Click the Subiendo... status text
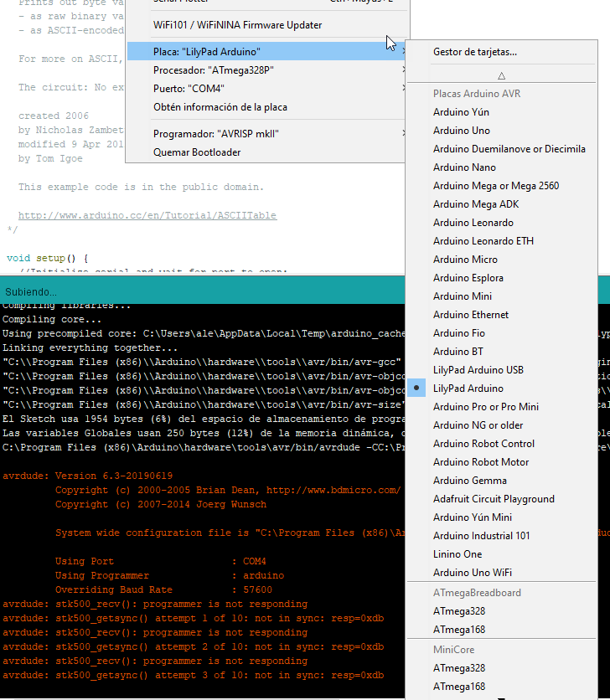The image size is (610, 700). pyautogui.click(x=31, y=292)
